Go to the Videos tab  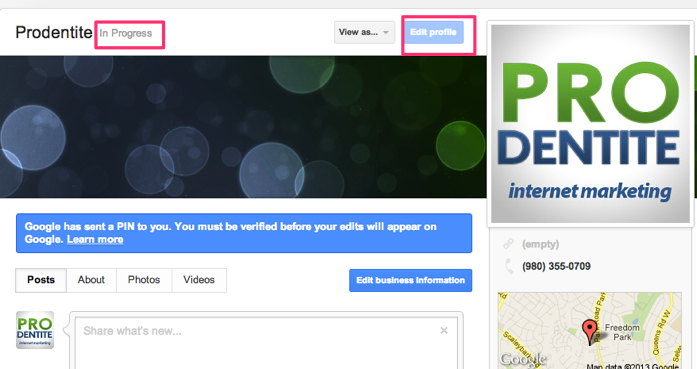(199, 280)
